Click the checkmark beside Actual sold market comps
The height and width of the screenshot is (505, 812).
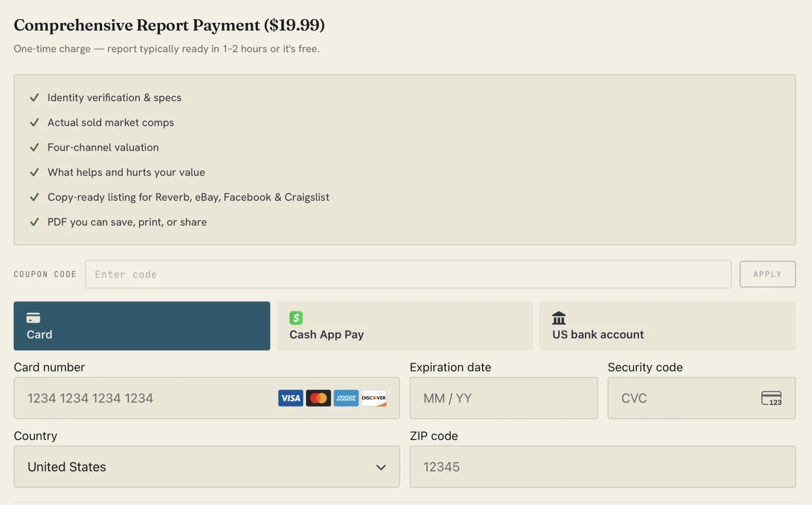pyautogui.click(x=35, y=122)
